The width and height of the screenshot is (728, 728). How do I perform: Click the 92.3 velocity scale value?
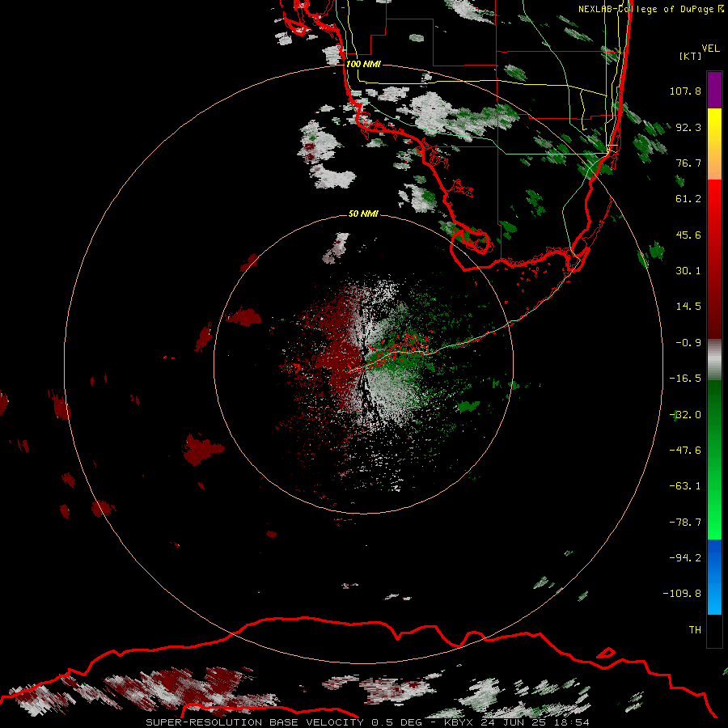coord(688,127)
